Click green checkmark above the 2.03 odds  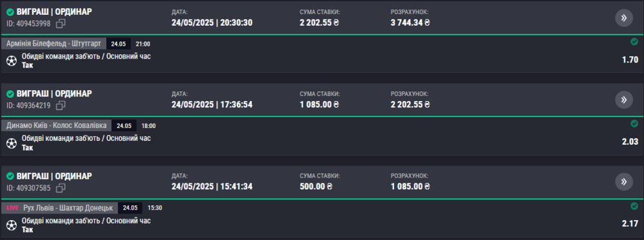tap(634, 124)
